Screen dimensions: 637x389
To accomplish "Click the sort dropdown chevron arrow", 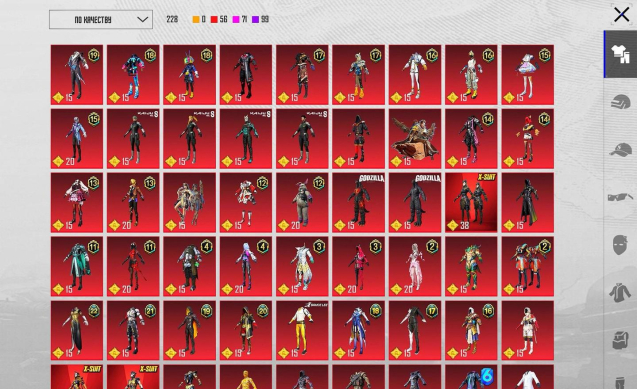I will coord(142,19).
